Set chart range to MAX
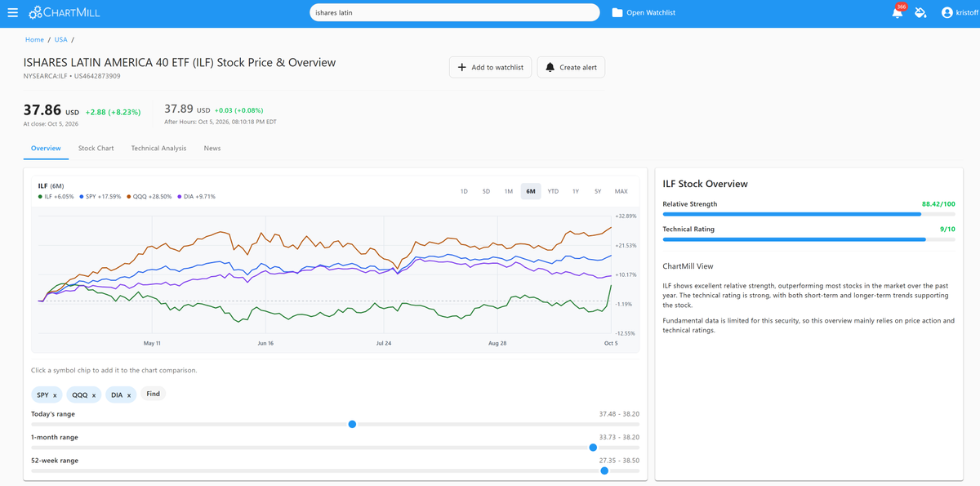Image resolution: width=980 pixels, height=486 pixels. pyautogui.click(x=621, y=191)
